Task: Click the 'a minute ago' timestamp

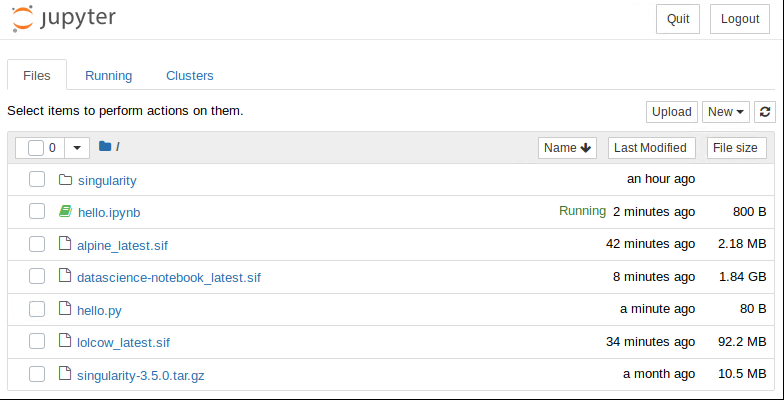Action: coord(658,309)
